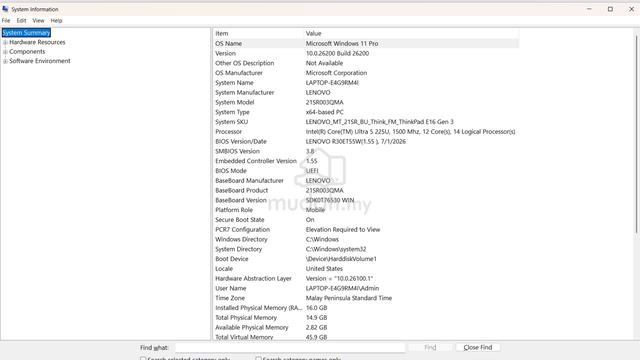Select the Platform Role row label
This screenshot has width=640, height=360.
(x=234, y=210)
